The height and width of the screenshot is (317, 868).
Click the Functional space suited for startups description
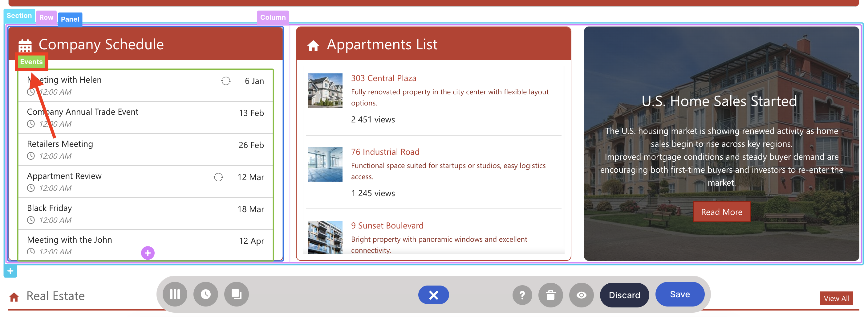448,171
